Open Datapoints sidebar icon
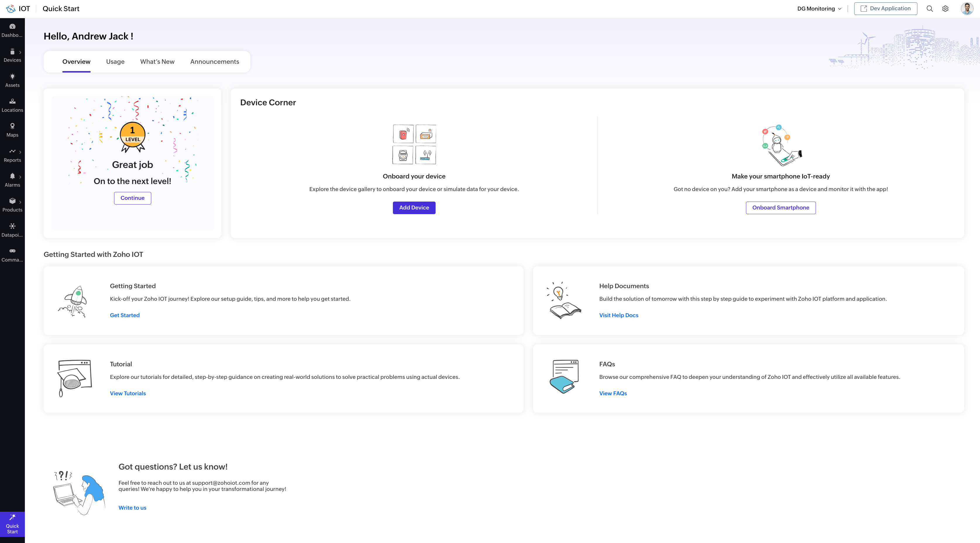Image resolution: width=980 pixels, height=543 pixels. click(12, 230)
